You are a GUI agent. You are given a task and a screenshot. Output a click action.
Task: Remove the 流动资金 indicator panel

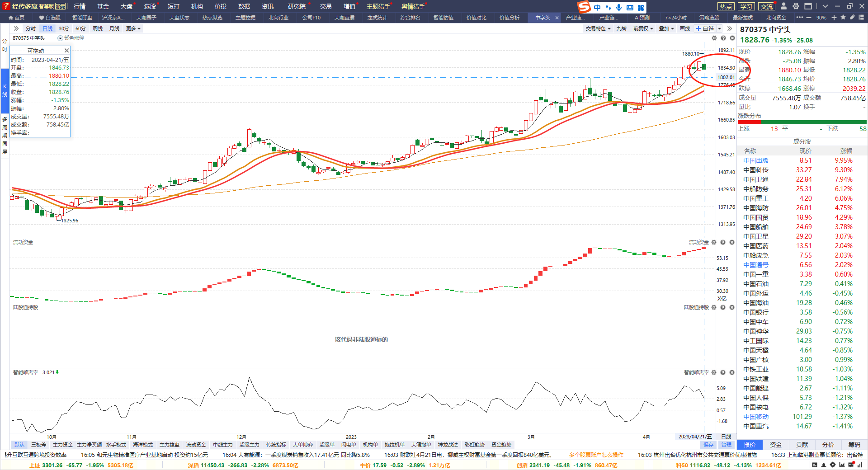732,243
